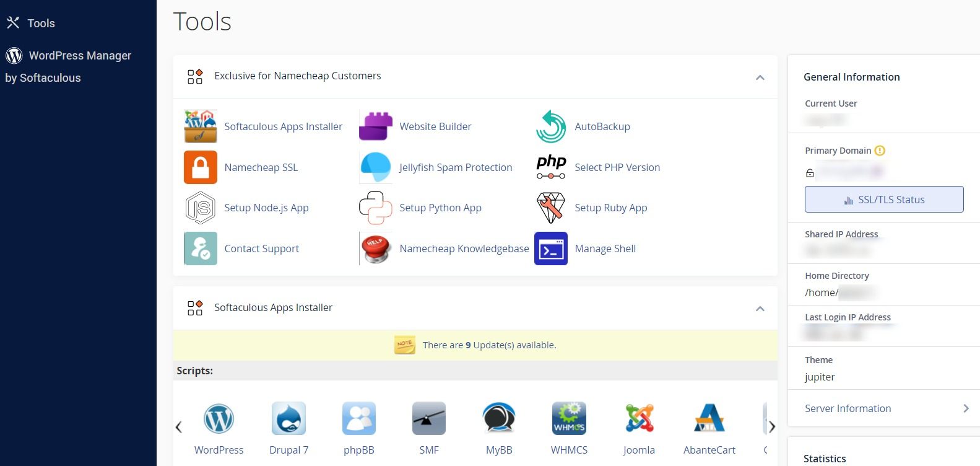Click the Exclusive for Namecheap Customers heading
Screen dimensions: 980x466
point(298,76)
